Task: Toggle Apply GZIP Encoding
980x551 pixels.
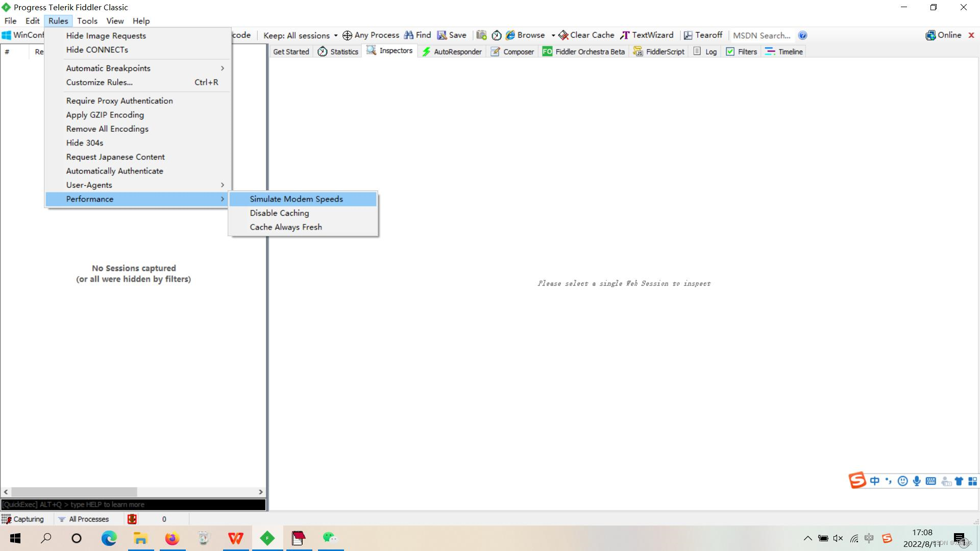Action: point(138,115)
